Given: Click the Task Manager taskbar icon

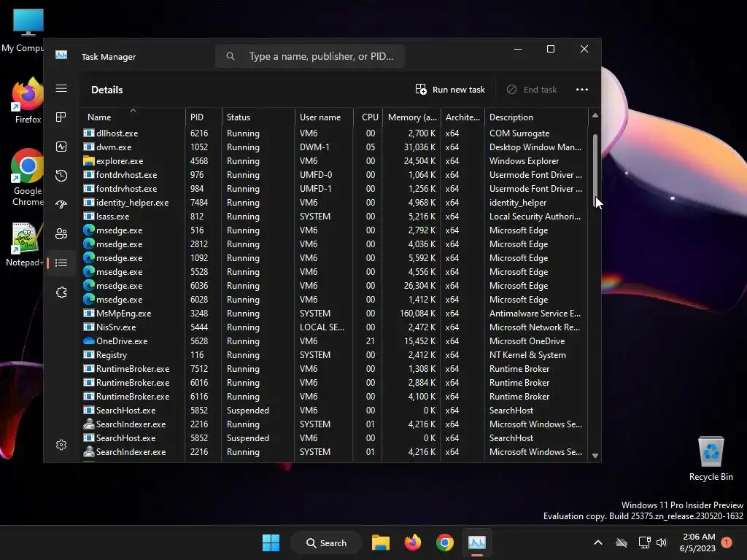Looking at the screenshot, I should click(x=477, y=542).
